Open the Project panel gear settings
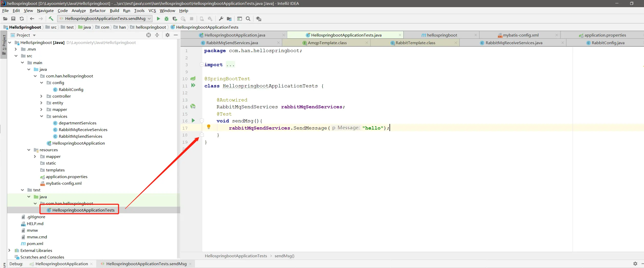Image resolution: width=644 pixels, height=268 pixels. (x=168, y=35)
